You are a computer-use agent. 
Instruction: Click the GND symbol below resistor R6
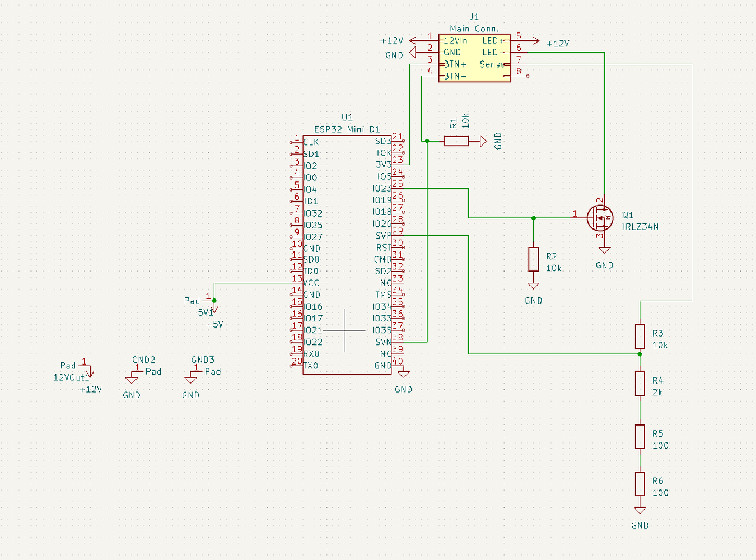point(640,510)
